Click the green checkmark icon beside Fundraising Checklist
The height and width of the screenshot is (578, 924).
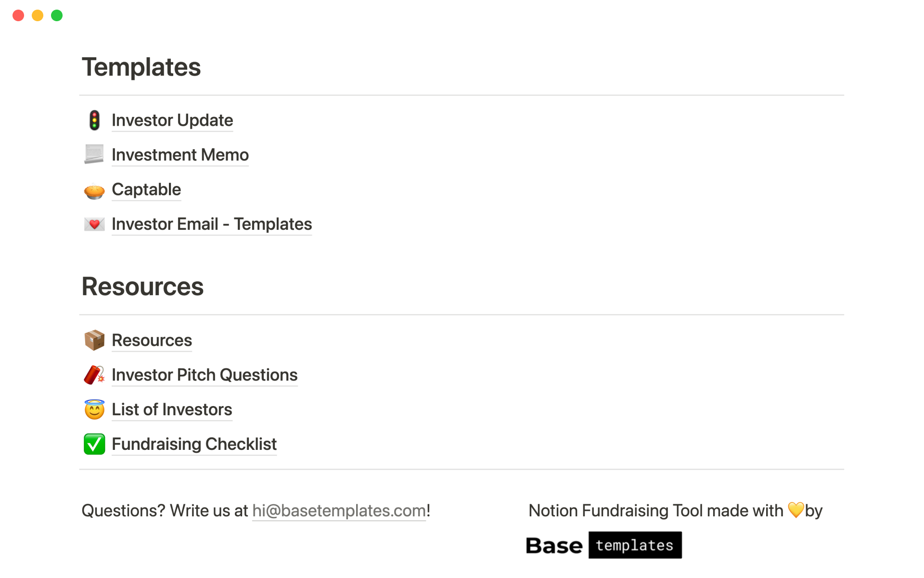tap(94, 444)
